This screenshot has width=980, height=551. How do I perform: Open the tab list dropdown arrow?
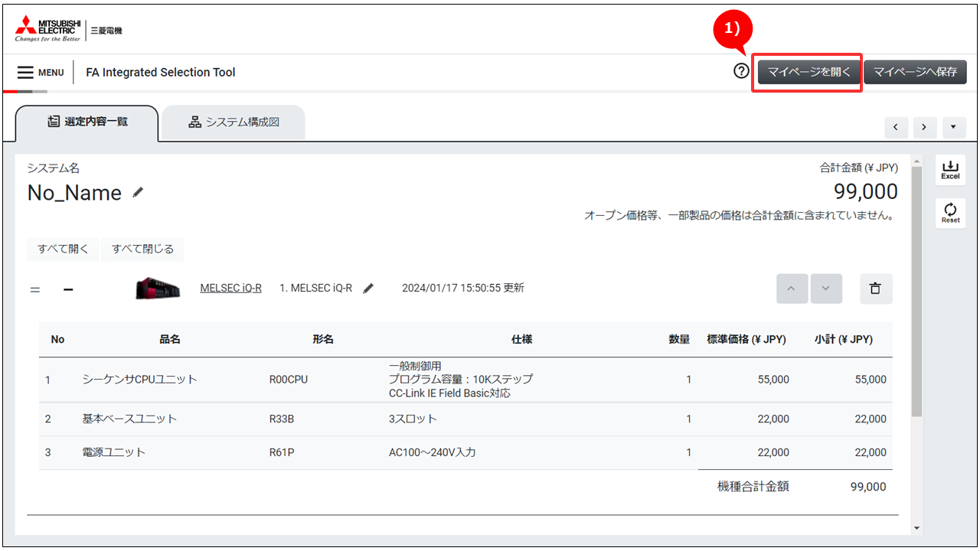[954, 127]
